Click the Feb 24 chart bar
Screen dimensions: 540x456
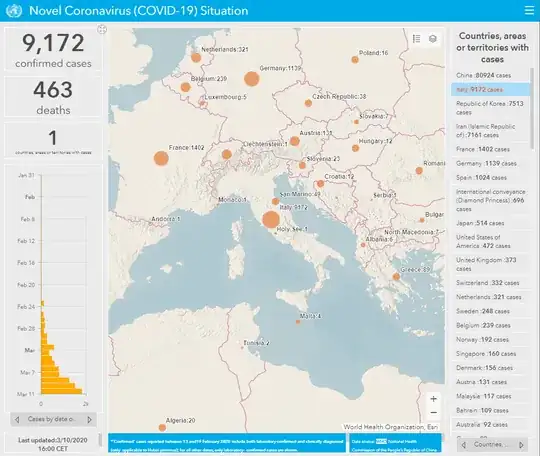tap(42, 303)
